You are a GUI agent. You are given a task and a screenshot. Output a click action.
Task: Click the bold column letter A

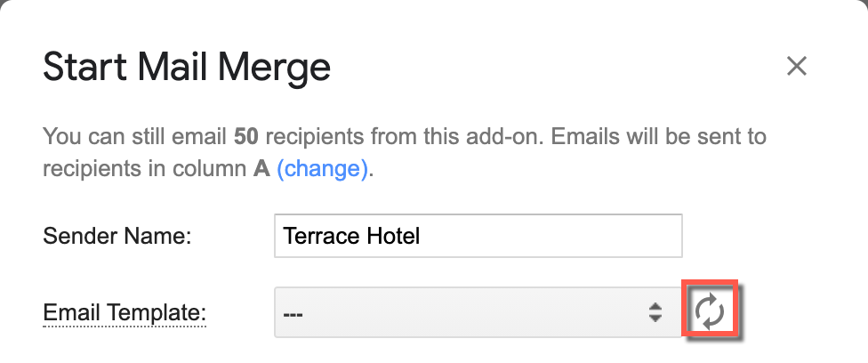click(261, 169)
